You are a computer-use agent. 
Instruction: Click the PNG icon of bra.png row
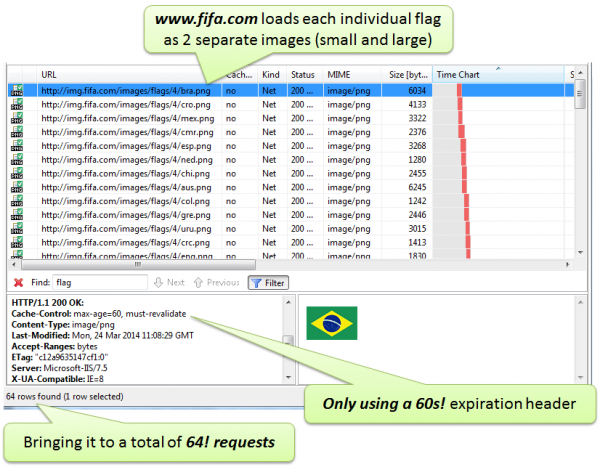click(x=17, y=90)
